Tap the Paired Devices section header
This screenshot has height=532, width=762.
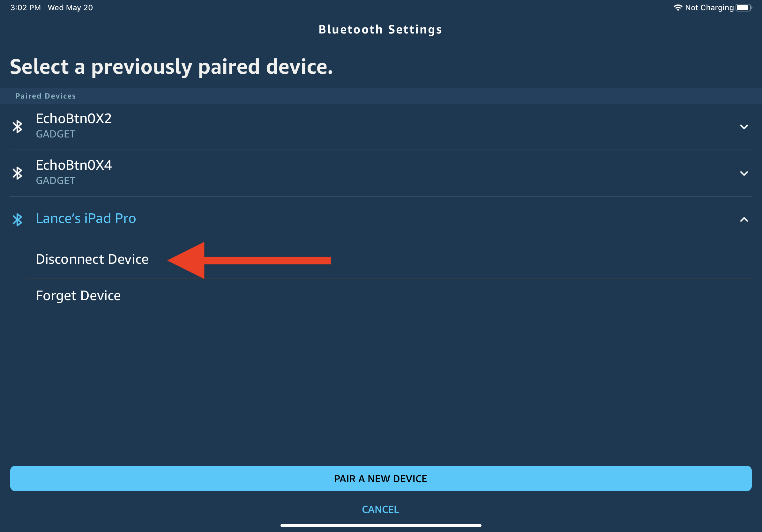(x=45, y=96)
